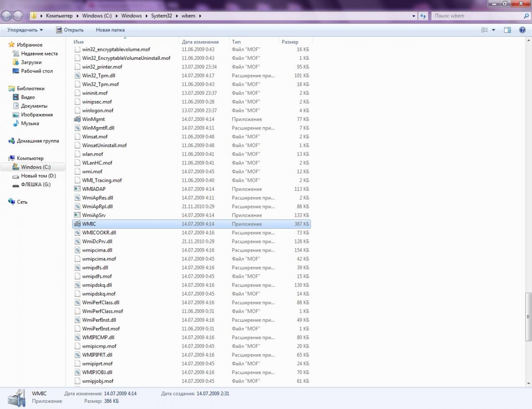The height and width of the screenshot is (409, 532).
Task: Click the Back navigation arrow button
Action: pyautogui.click(x=7, y=16)
